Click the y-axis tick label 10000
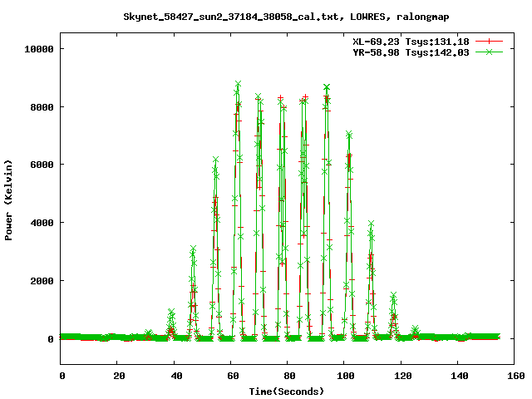This screenshot has height=399, width=532. [39, 49]
